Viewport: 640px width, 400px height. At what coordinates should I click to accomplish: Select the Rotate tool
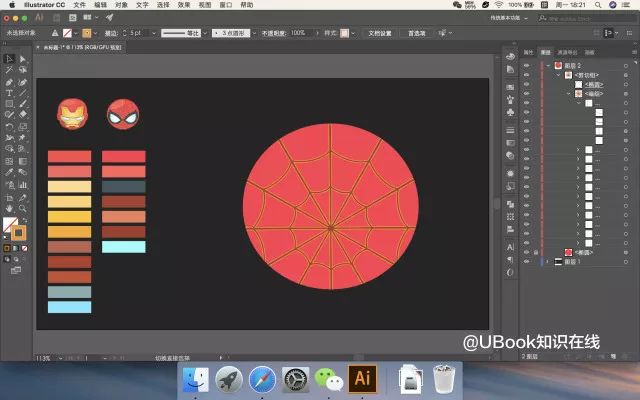pyautogui.click(x=9, y=127)
